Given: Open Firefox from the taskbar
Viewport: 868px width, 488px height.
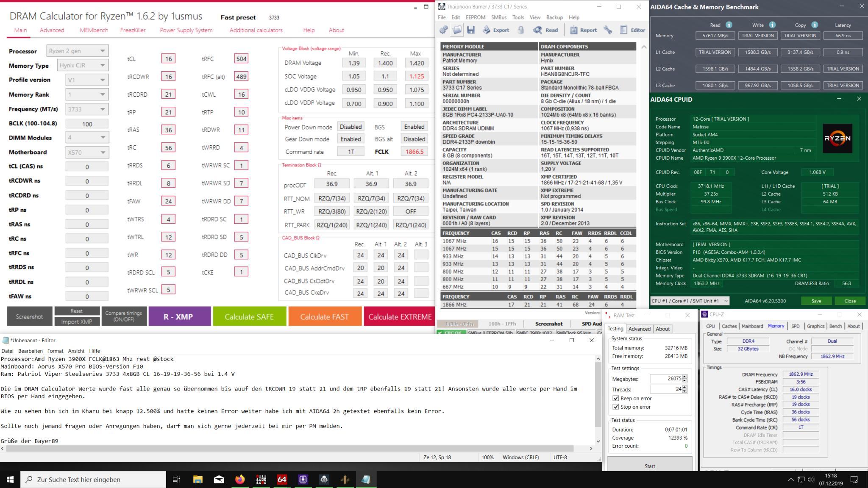Looking at the screenshot, I should pyautogui.click(x=240, y=480).
